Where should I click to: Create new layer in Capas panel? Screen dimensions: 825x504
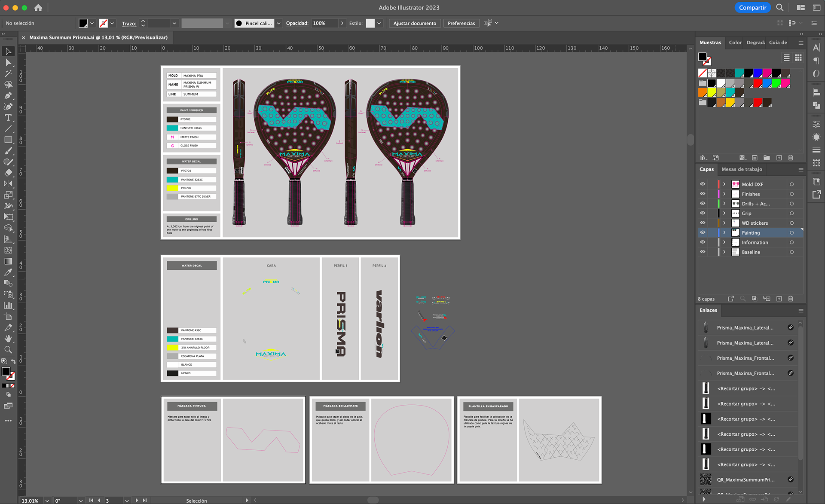(x=779, y=299)
